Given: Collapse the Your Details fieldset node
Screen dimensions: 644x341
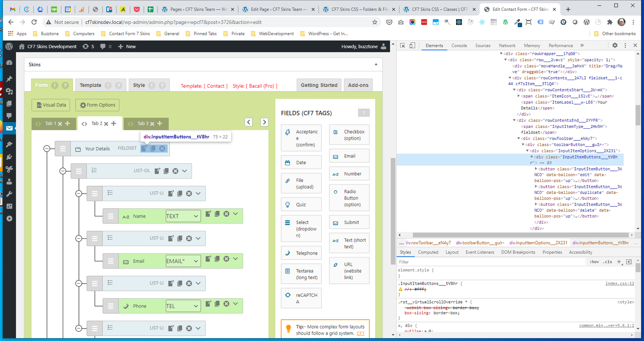Looking at the screenshot, I should [x=47, y=149].
